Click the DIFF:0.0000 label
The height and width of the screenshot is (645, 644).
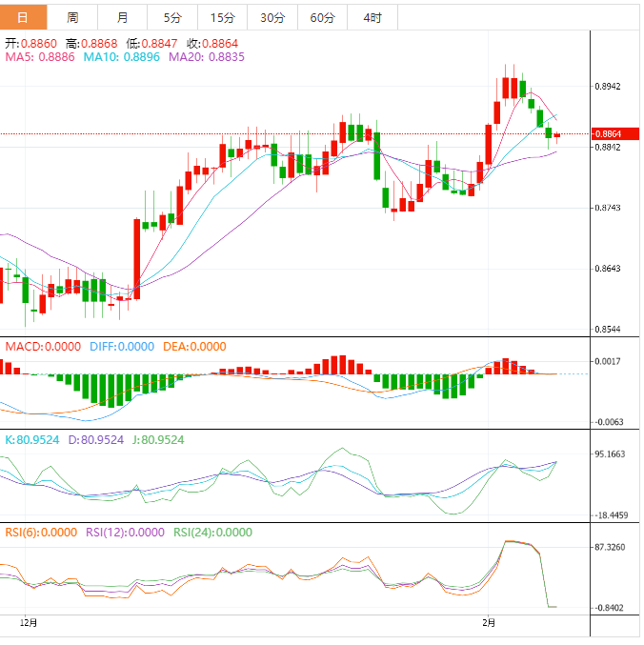point(121,347)
